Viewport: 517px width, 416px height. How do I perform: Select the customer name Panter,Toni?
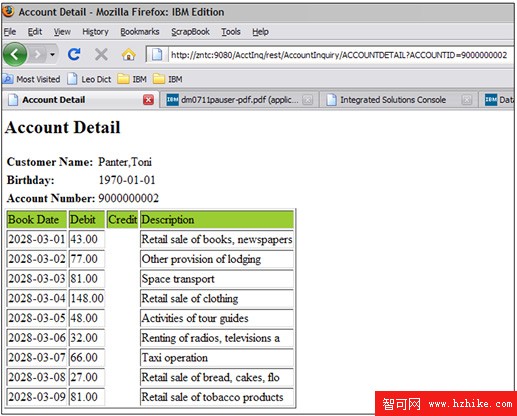[125, 162]
